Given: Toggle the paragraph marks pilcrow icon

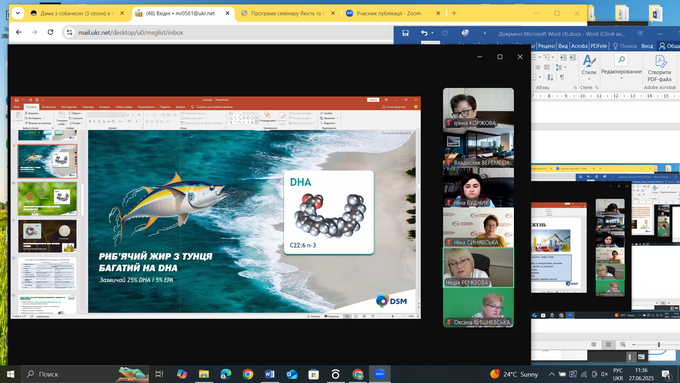Looking at the screenshot, I should click(x=562, y=77).
